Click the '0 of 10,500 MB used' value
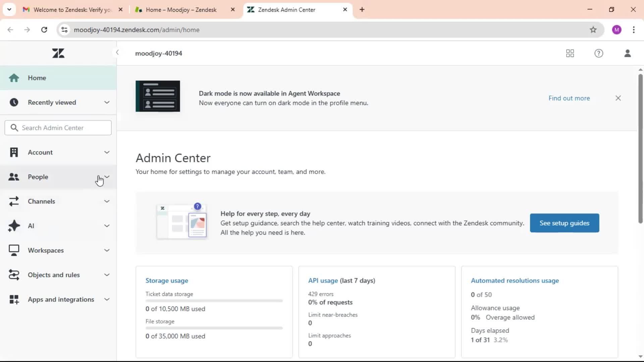This screenshot has height=362, width=644. [x=175, y=309]
